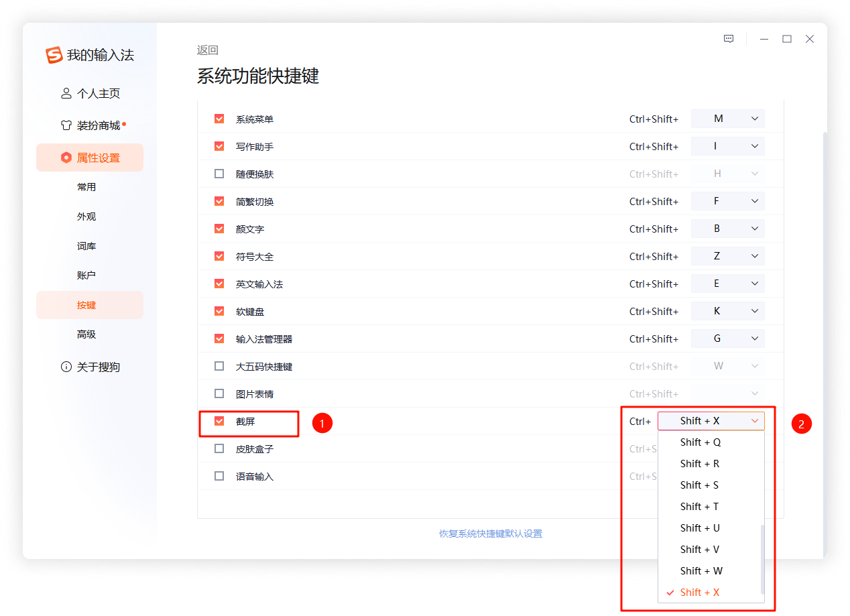The width and height of the screenshot is (850, 616).
Task: Select the 按键 settings tab
Action: coord(90,305)
